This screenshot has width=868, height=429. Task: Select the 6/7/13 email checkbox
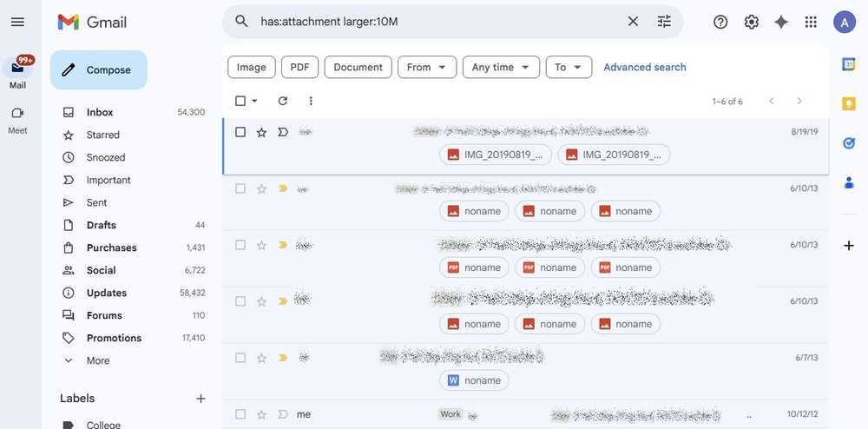tap(240, 358)
